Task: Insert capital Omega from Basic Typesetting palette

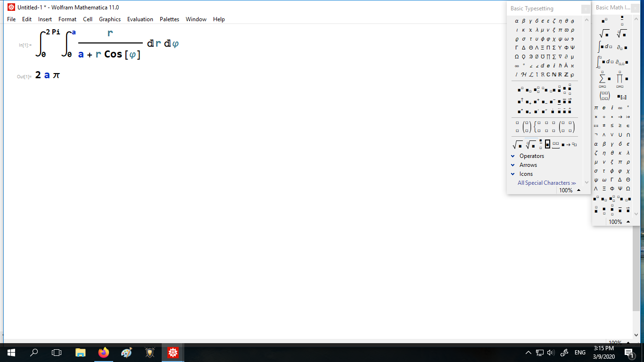Action: coord(517,57)
